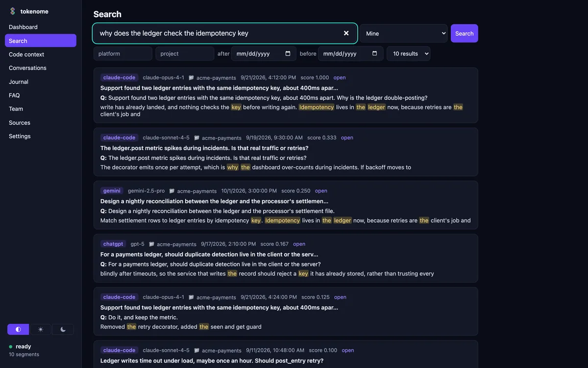Click 'Removed the retry decorator' snippet text
This screenshot has height=368, width=588.
click(x=181, y=327)
